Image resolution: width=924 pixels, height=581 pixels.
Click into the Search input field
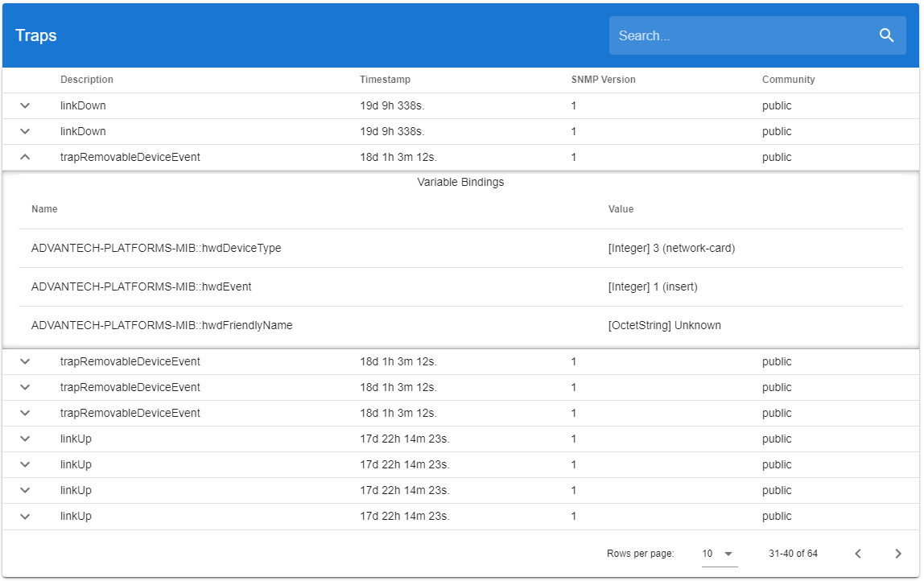pyautogui.click(x=740, y=35)
